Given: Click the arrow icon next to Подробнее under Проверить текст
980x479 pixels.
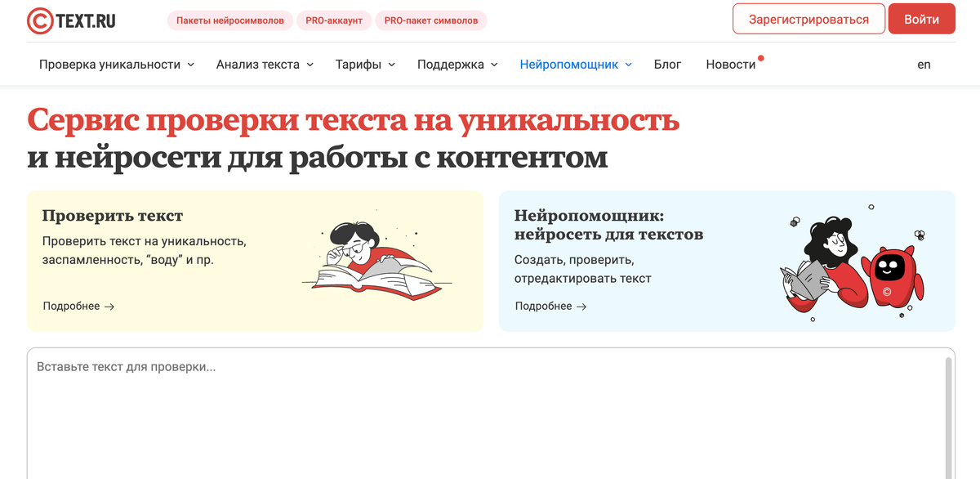Looking at the screenshot, I should click(109, 307).
